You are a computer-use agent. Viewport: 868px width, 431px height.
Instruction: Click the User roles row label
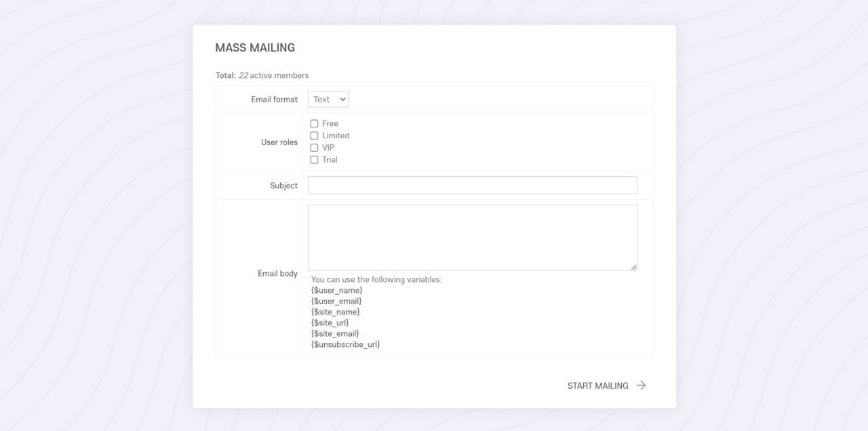(x=279, y=142)
